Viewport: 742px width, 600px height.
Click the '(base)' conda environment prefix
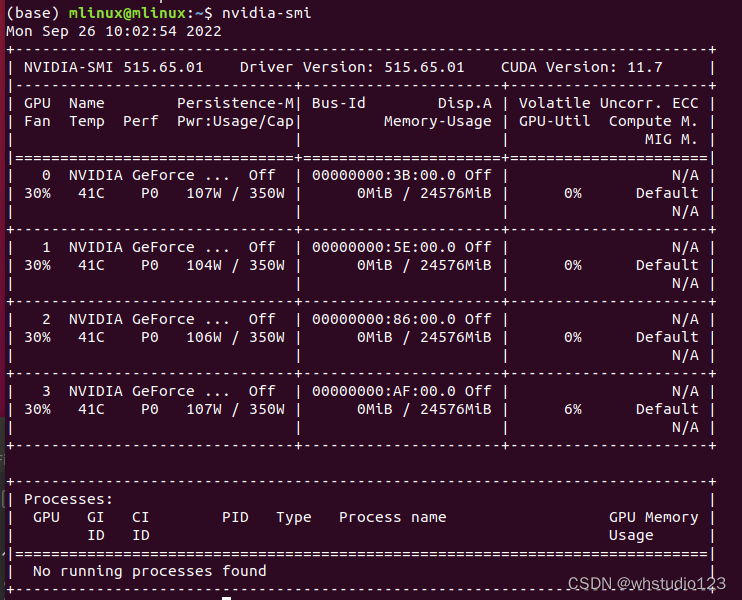pos(33,13)
